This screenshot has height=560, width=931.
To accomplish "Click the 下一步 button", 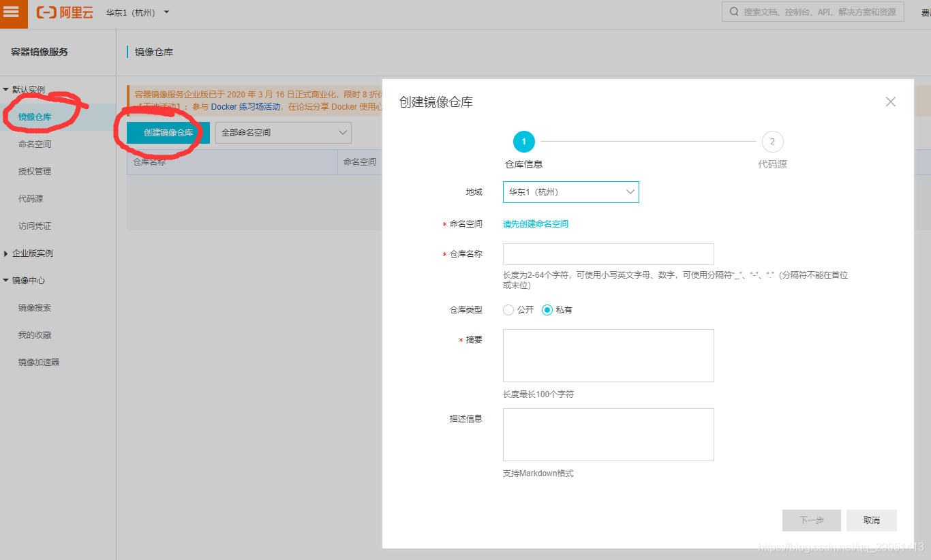I will 812,520.
